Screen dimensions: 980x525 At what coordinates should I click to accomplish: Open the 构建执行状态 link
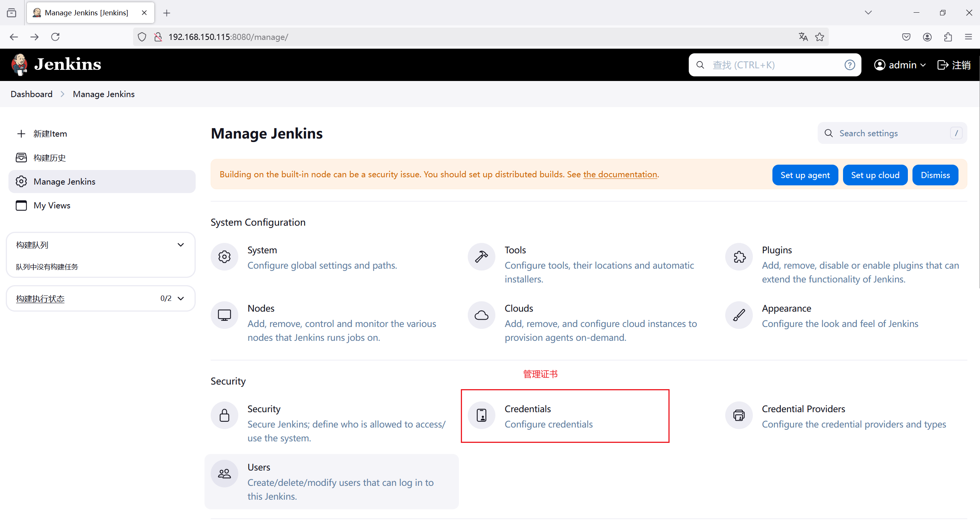point(40,299)
